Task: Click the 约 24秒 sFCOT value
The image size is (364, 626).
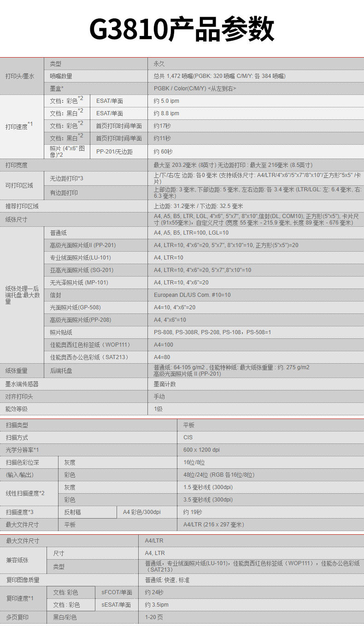Action: pyautogui.click(x=154, y=592)
